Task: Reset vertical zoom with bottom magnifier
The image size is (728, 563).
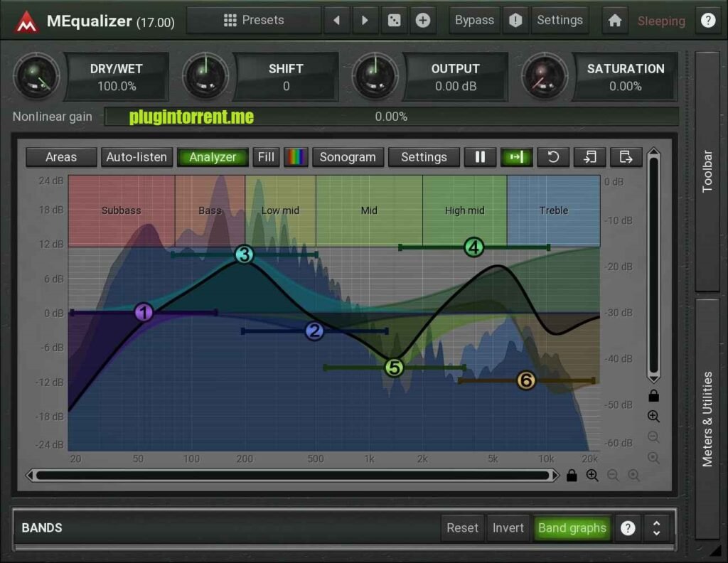Action: [x=654, y=458]
